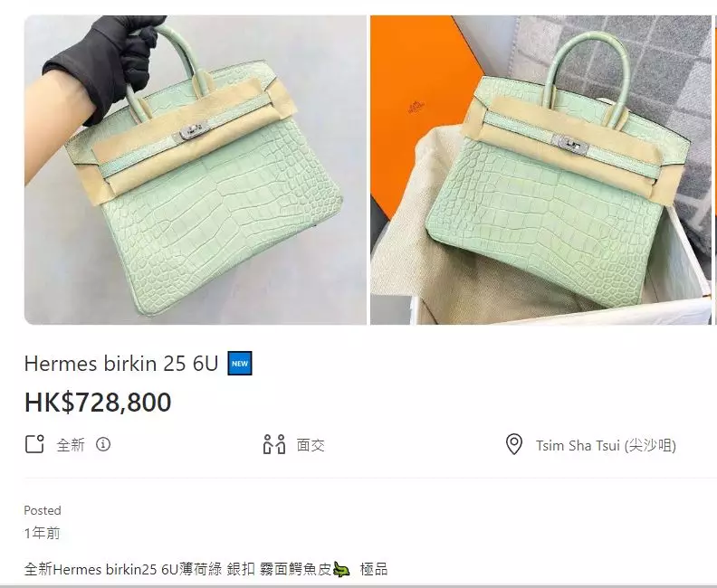Click the listing description text line

click(206, 569)
